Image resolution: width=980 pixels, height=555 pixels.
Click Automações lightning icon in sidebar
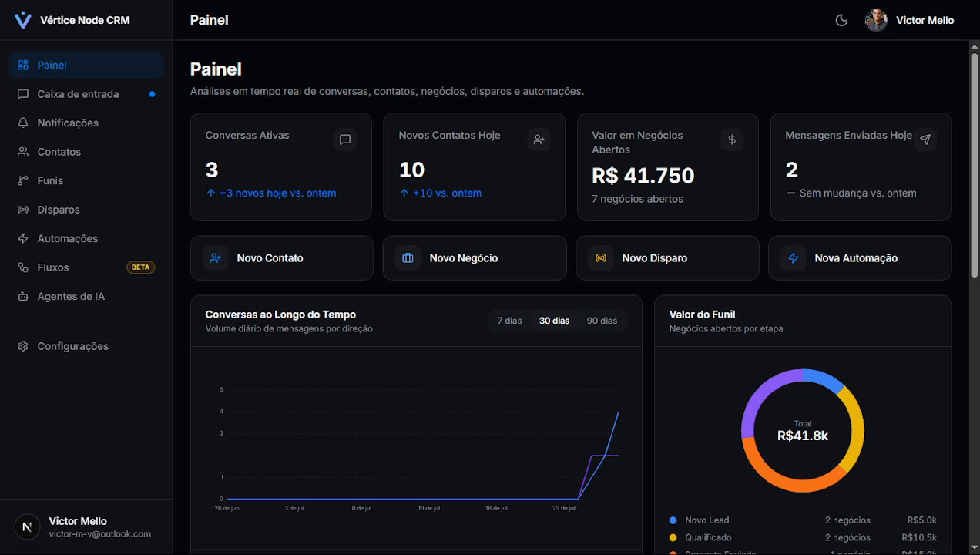23,238
